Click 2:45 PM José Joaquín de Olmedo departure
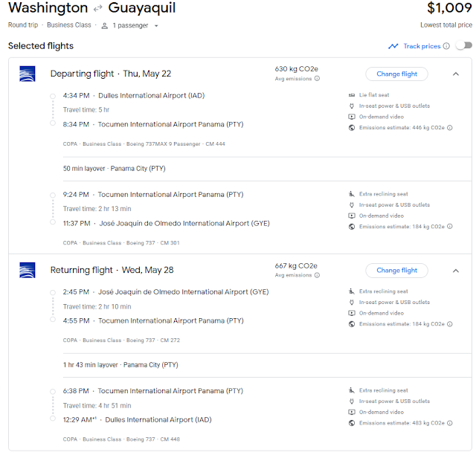This screenshot has width=476, height=452. pyautogui.click(x=166, y=292)
